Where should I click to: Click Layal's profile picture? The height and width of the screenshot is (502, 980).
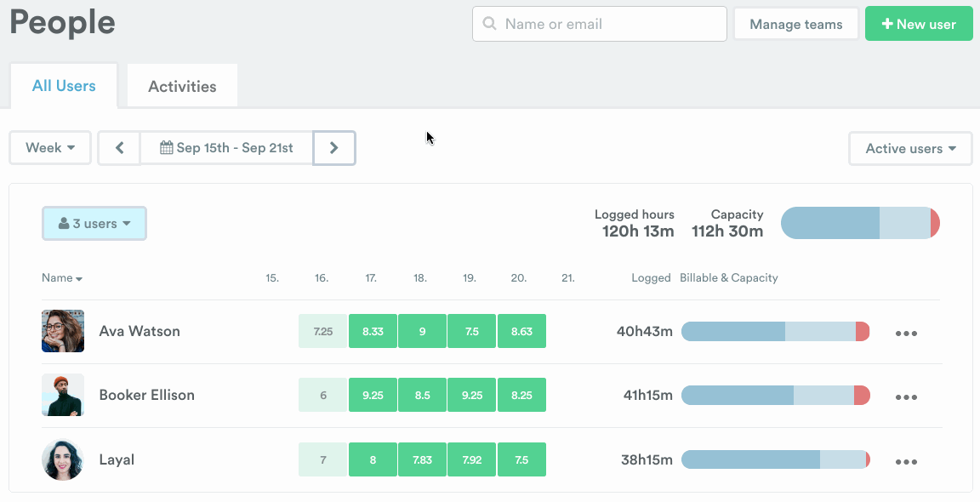tap(63, 459)
